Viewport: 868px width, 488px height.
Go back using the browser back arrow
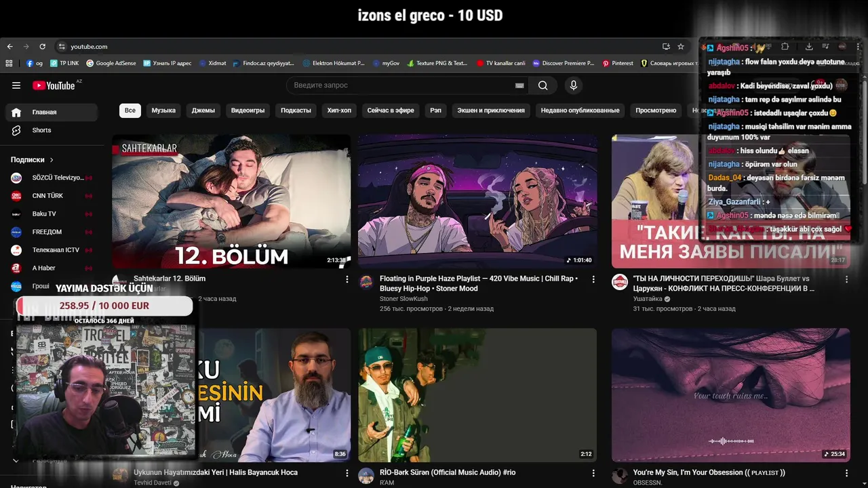point(9,47)
